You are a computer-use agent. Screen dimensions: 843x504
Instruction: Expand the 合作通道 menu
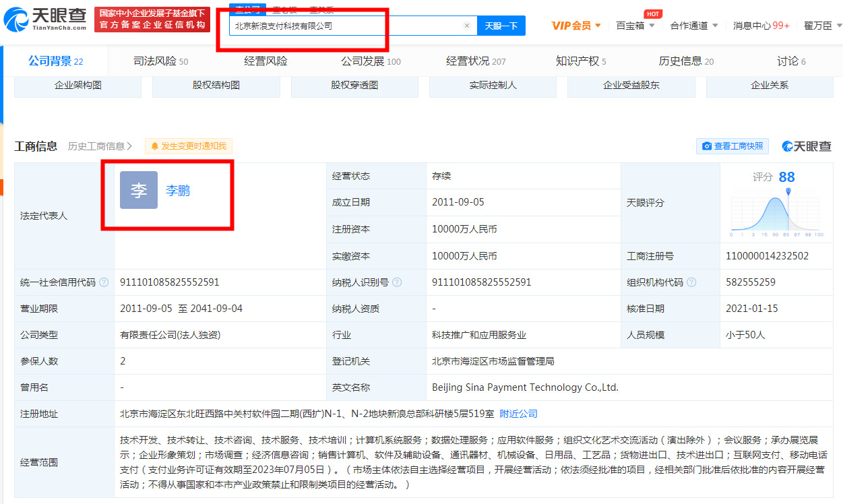[x=693, y=26]
